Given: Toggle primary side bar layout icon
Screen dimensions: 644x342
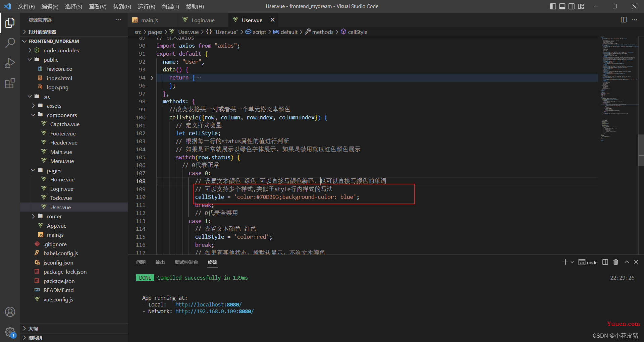Looking at the screenshot, I should (553, 6).
